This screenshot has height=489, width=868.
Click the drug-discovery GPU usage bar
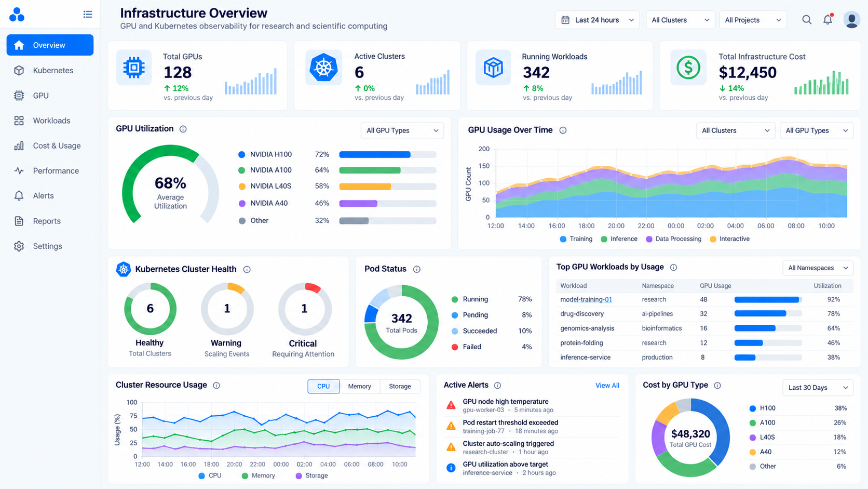(768, 314)
